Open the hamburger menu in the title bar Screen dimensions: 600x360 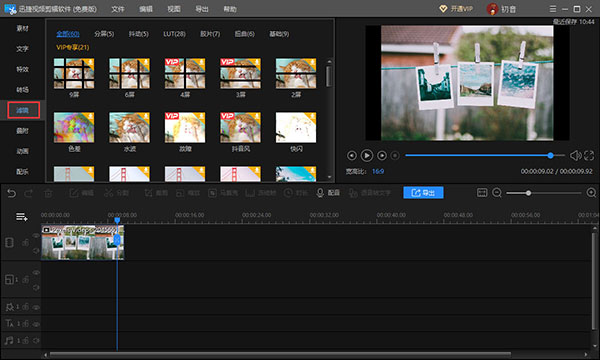tap(553, 9)
